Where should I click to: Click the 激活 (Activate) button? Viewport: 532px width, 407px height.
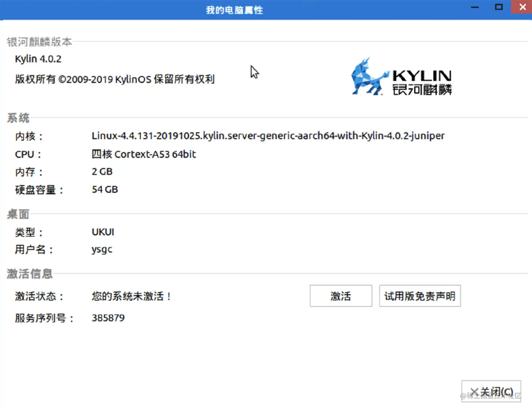click(340, 295)
